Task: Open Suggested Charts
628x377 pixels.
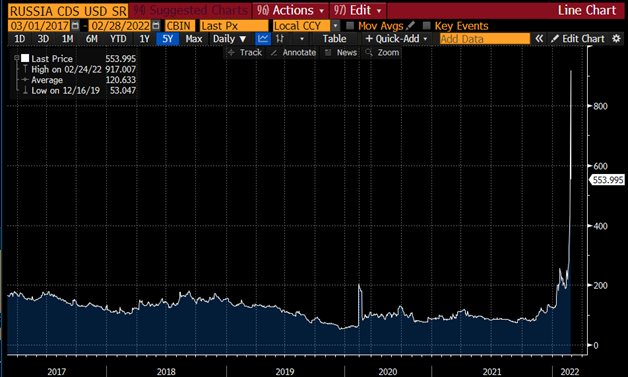Action: tap(190, 10)
